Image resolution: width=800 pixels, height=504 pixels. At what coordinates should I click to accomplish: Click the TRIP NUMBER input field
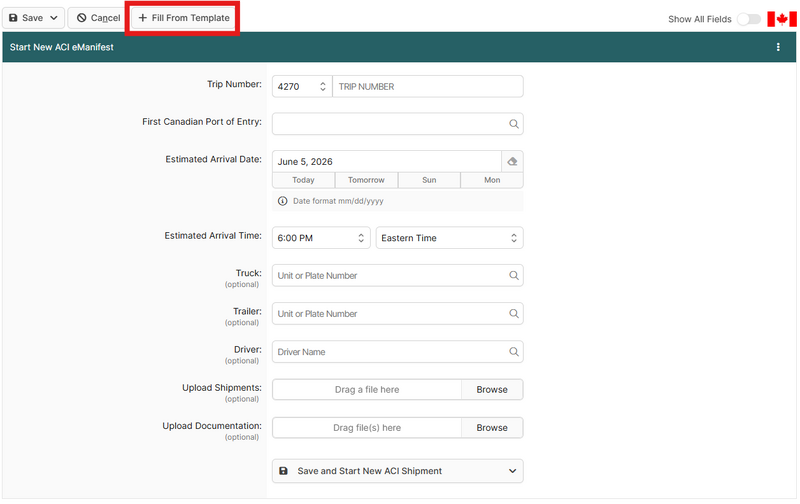[x=428, y=87]
